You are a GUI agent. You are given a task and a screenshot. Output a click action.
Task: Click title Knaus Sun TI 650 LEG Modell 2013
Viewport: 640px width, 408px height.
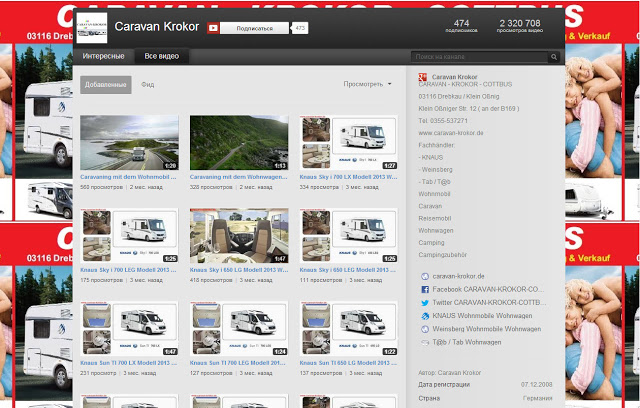point(348,363)
